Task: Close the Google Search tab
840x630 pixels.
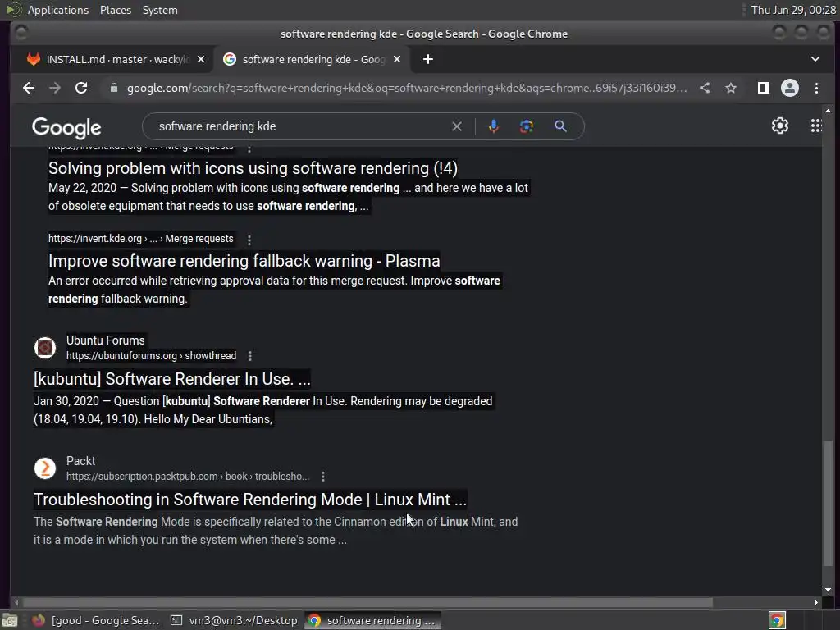Action: (397, 59)
